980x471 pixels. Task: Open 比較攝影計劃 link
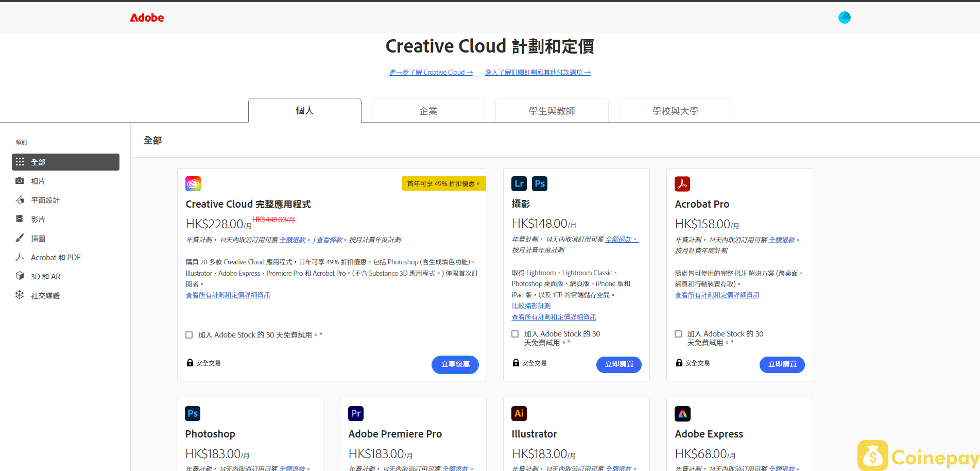pyautogui.click(x=531, y=306)
